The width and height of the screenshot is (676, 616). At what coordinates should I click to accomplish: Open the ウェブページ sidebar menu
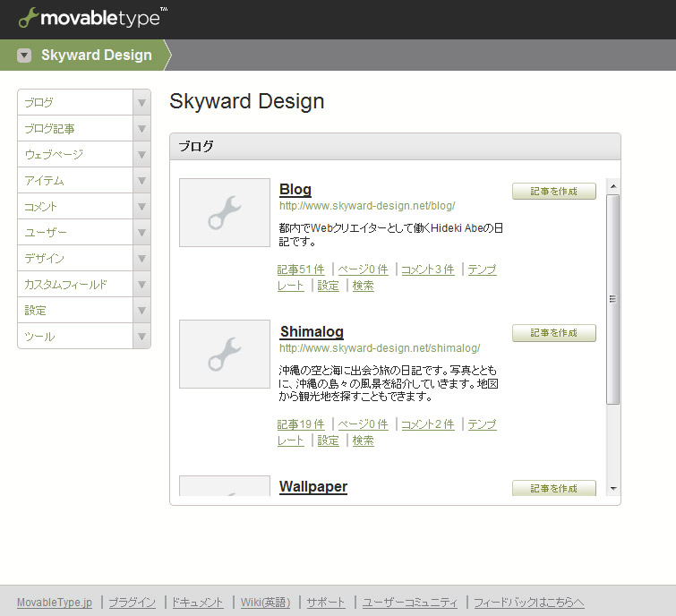[x=75, y=154]
